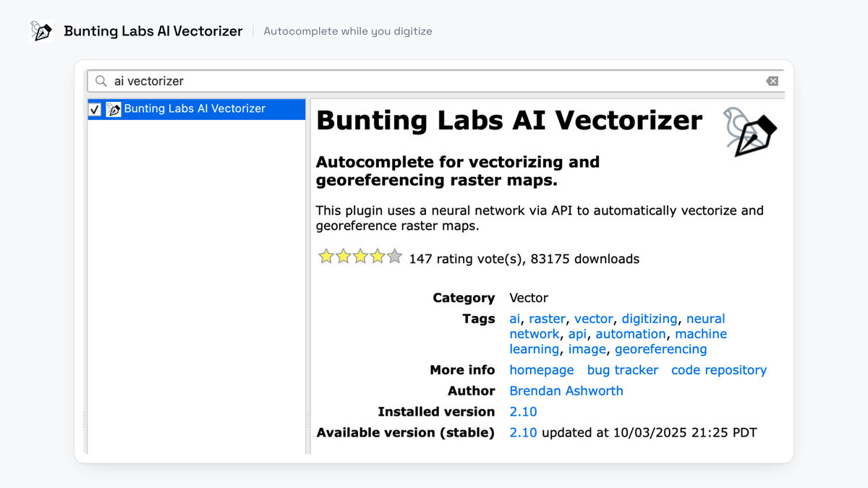Click author link Brendan Ashworth
Image resolution: width=868 pixels, height=488 pixels.
point(566,391)
